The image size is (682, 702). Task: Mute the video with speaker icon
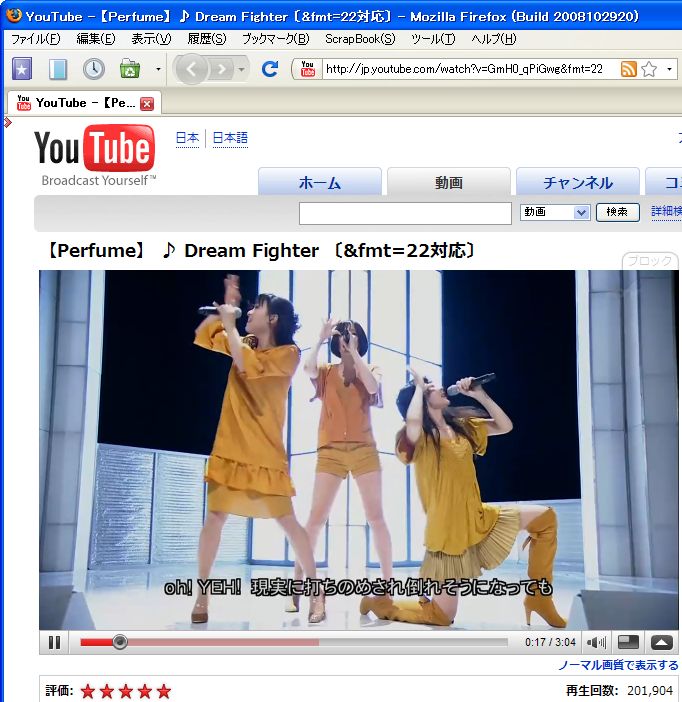[x=596, y=643]
